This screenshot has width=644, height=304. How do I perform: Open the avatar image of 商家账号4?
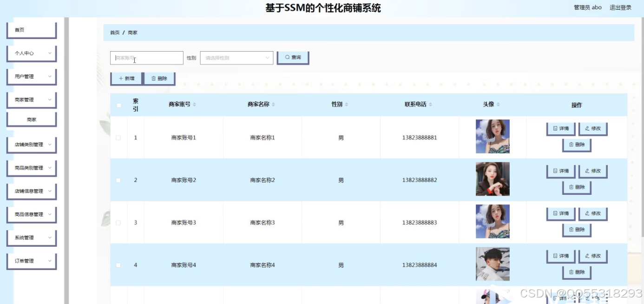[x=493, y=264]
